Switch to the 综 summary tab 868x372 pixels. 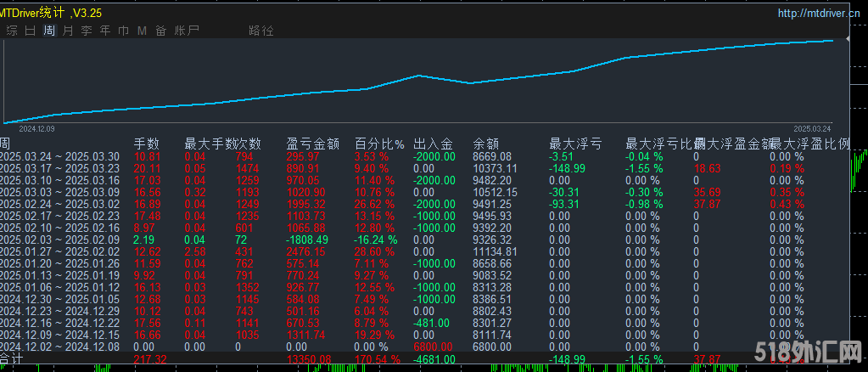click(12, 31)
